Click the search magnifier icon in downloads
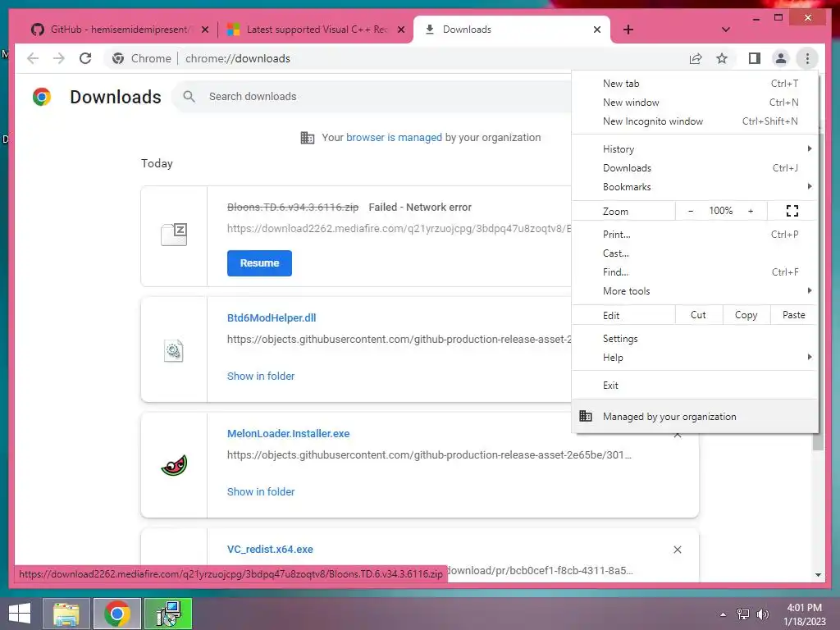Screen dimensions: 840x630 pyautogui.click(x=189, y=97)
